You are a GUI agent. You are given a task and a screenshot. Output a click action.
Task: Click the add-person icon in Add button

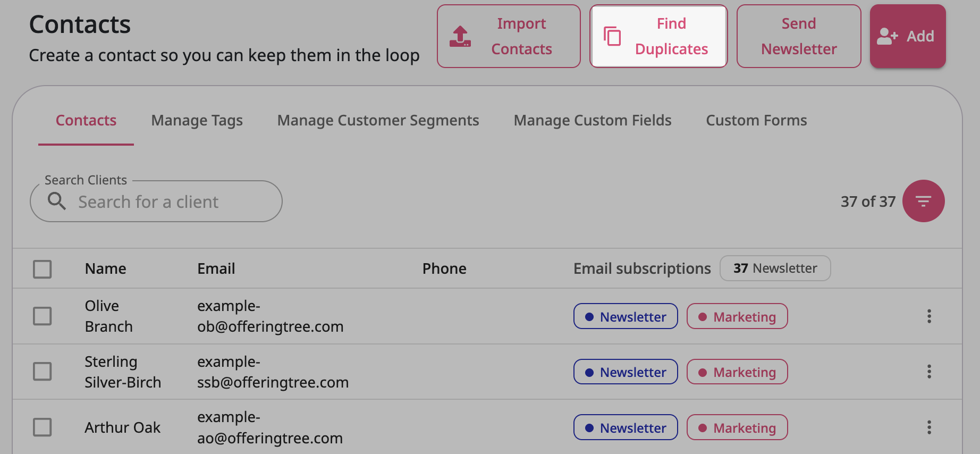(x=888, y=36)
